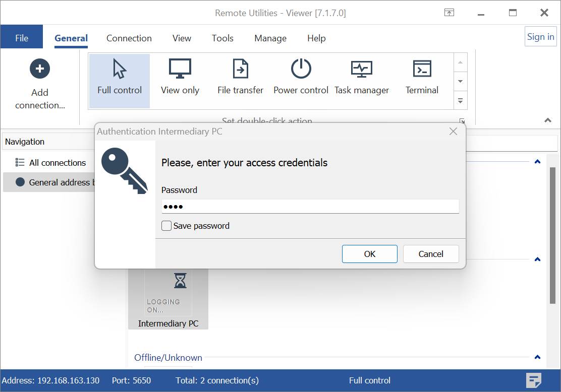Collapse the ribbon with the chevron
Screen dimensions: 561x392
point(547,120)
